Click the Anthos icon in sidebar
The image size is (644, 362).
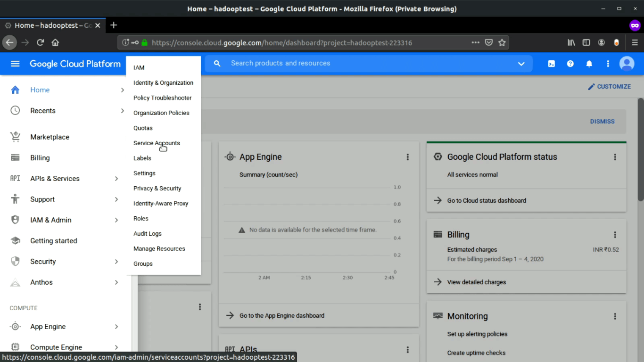click(15, 282)
